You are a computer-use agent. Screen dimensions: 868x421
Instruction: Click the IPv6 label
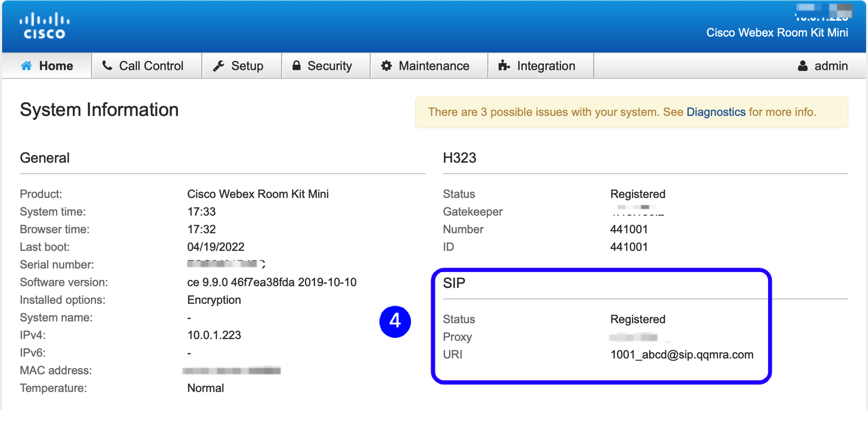33,353
